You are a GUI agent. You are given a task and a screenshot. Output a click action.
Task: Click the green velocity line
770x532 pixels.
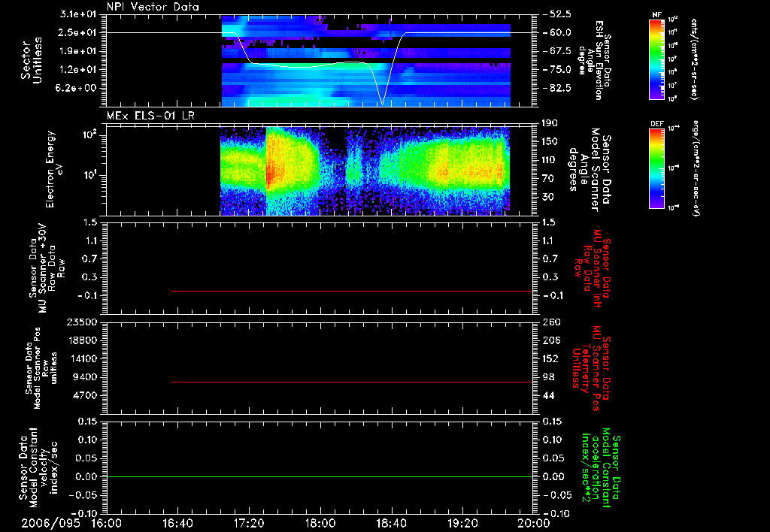click(320, 476)
